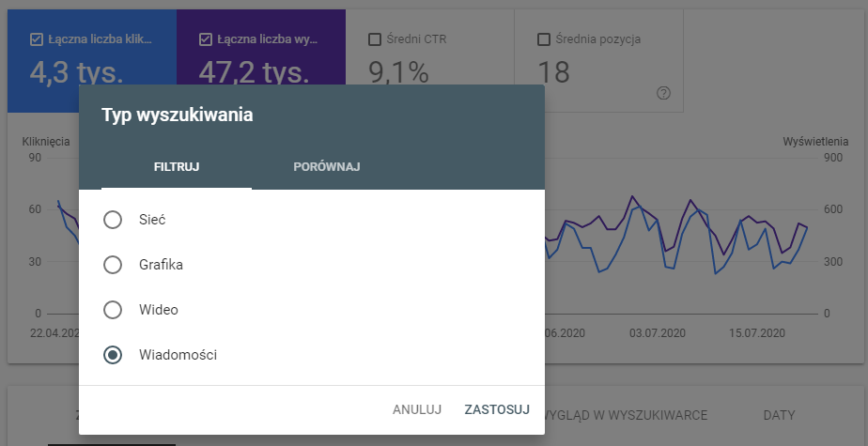This screenshot has width=868, height=446.
Task: Click the 03.07.2020 date on chart axis
Action: (x=657, y=333)
